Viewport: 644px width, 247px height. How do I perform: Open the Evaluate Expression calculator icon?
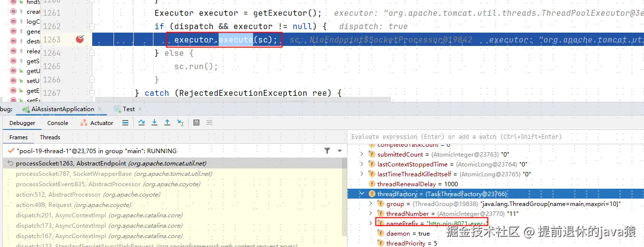(x=196, y=123)
